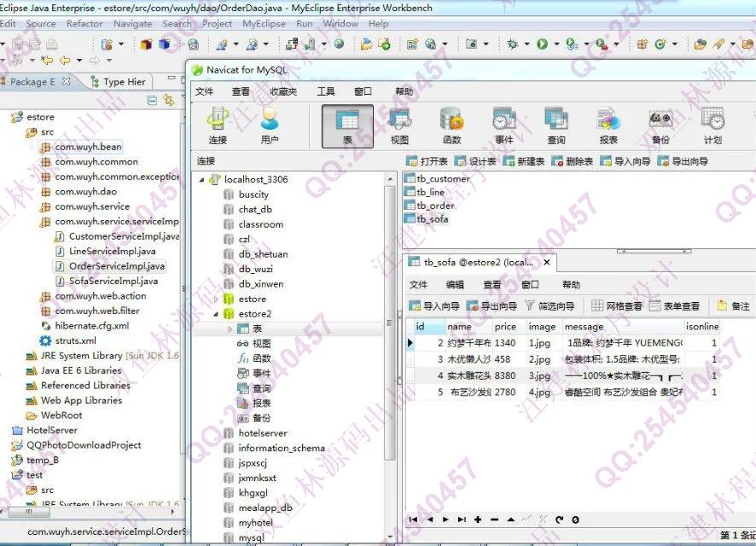Open the 编辑 menu in tb_sofa window

(x=455, y=285)
